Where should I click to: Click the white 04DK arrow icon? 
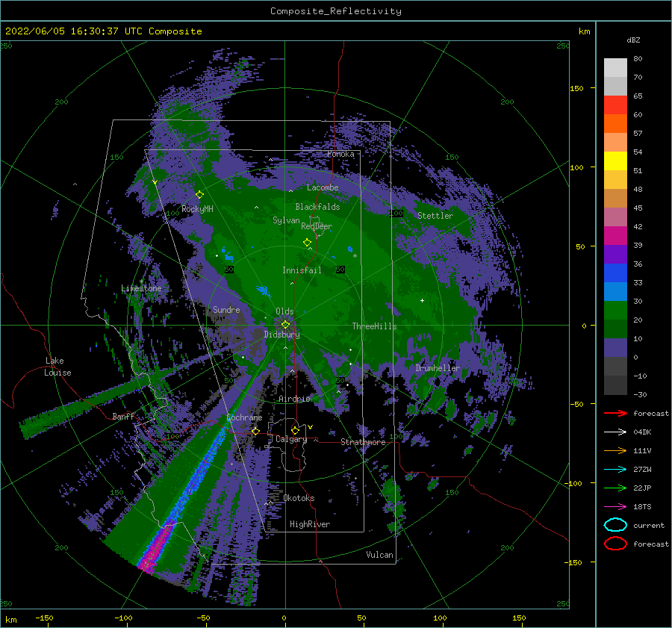(615, 432)
